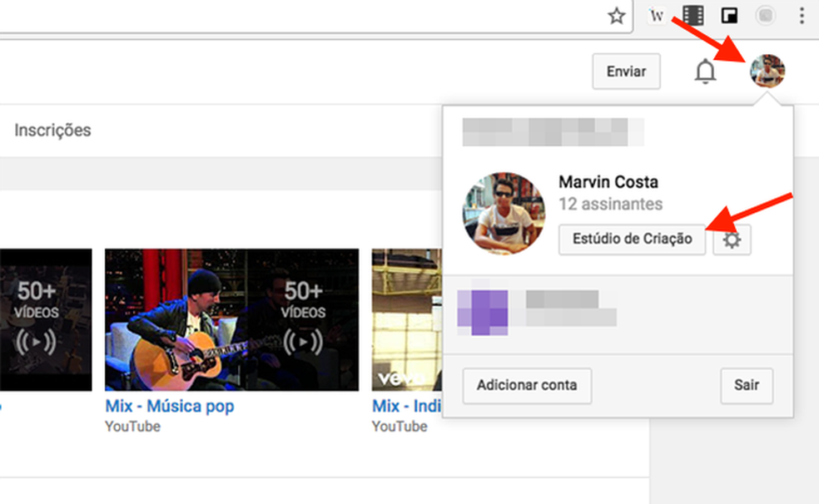Screen dimensions: 819x504
Task: Open notifications via the bell icon
Action: [704, 72]
